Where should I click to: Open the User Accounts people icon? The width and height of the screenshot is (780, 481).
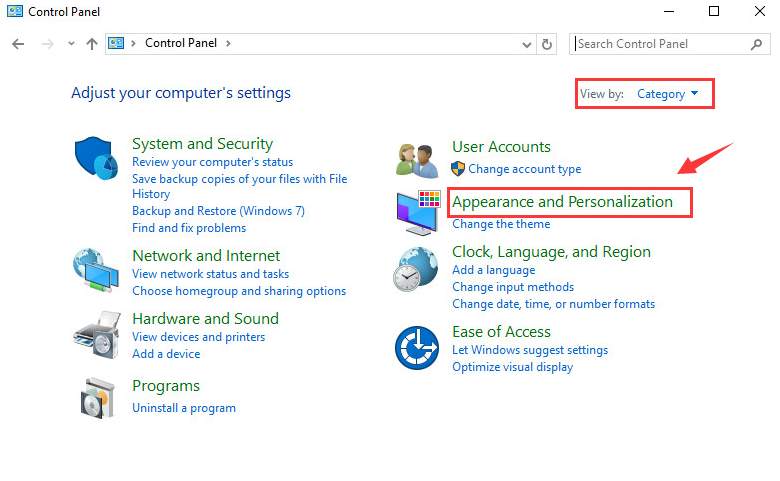coord(417,161)
